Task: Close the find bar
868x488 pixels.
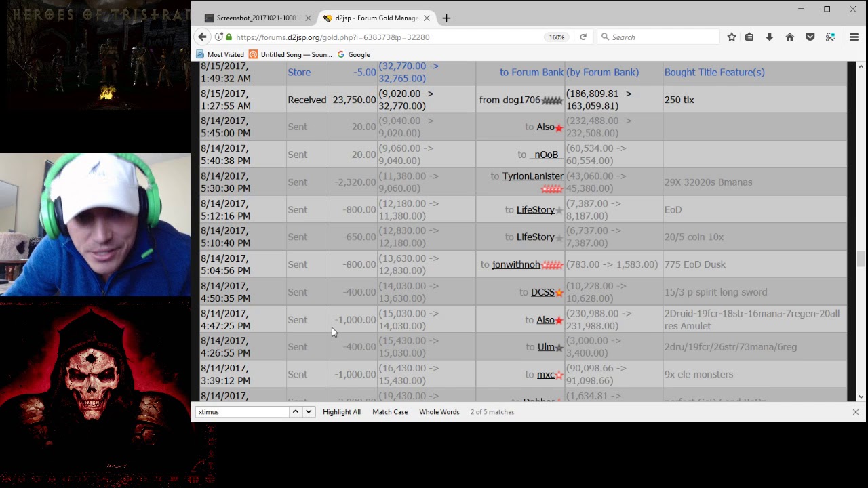Action: [855, 412]
